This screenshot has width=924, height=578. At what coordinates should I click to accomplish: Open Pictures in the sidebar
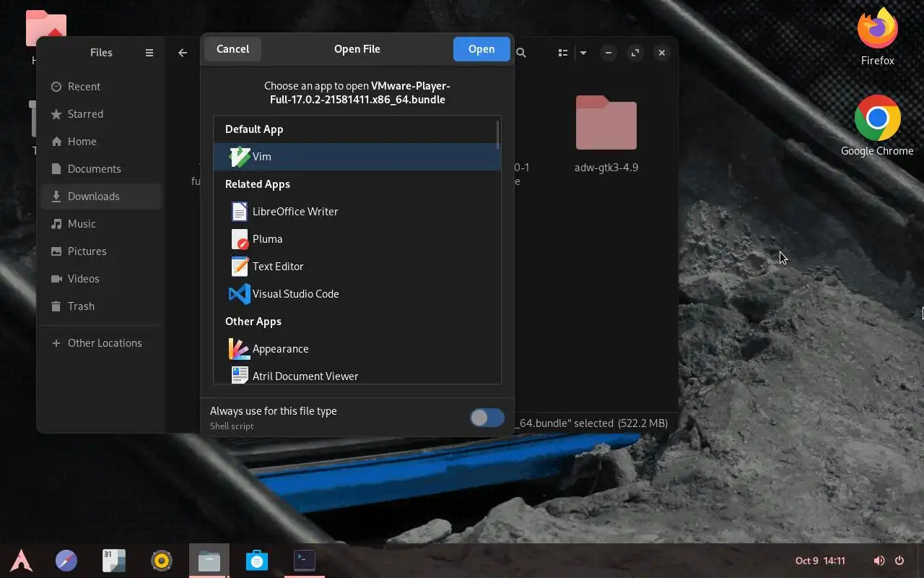pos(101,251)
